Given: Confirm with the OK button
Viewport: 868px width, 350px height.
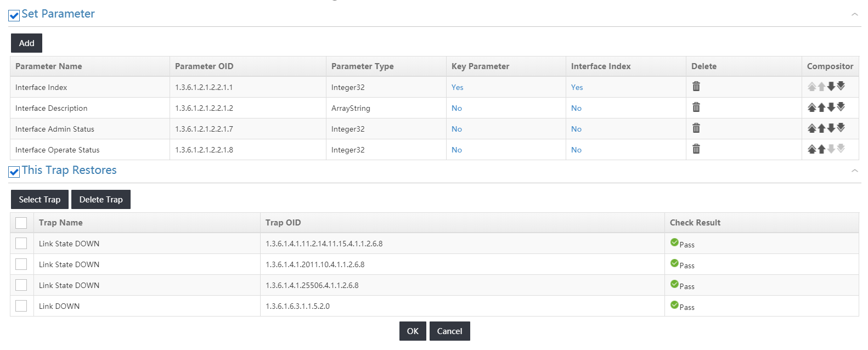Looking at the screenshot, I should [413, 331].
